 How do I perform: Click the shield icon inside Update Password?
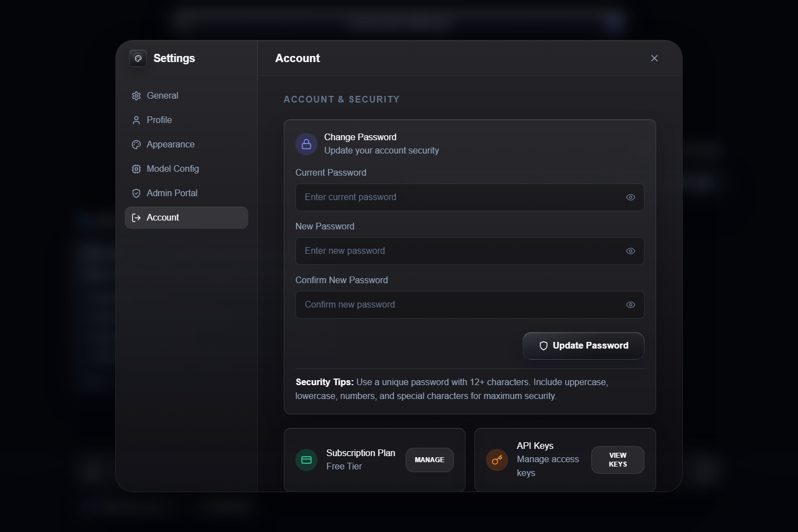[544, 346]
